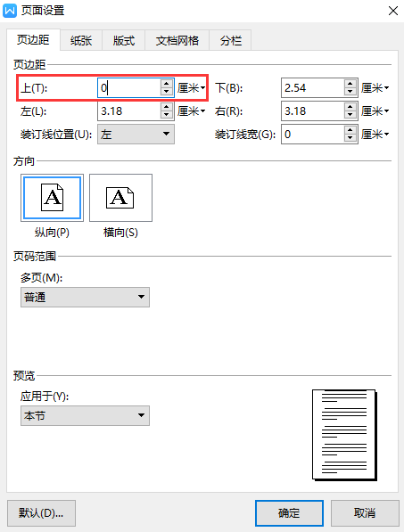The image size is (404, 532).
Task: Switch to the 纸张 tab
Action: [81, 41]
